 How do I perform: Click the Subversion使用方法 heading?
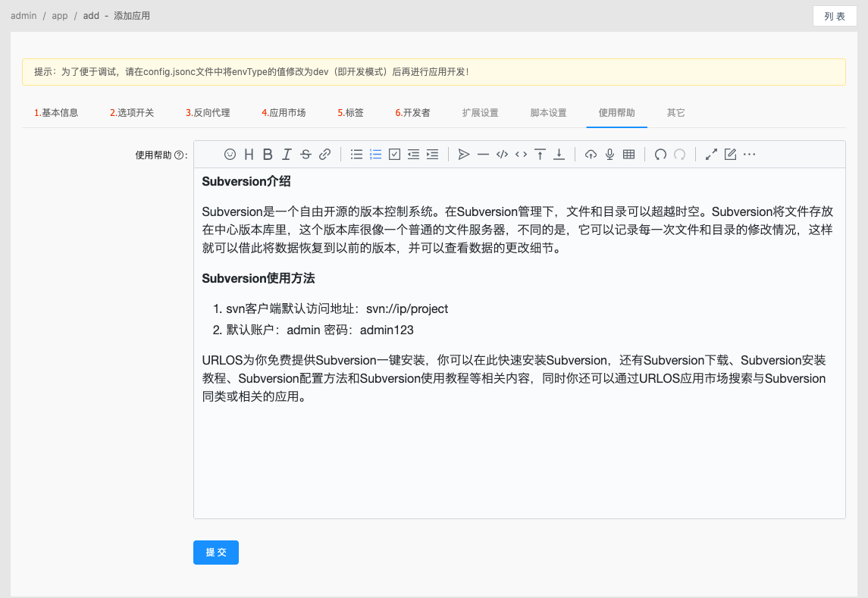tap(258, 278)
